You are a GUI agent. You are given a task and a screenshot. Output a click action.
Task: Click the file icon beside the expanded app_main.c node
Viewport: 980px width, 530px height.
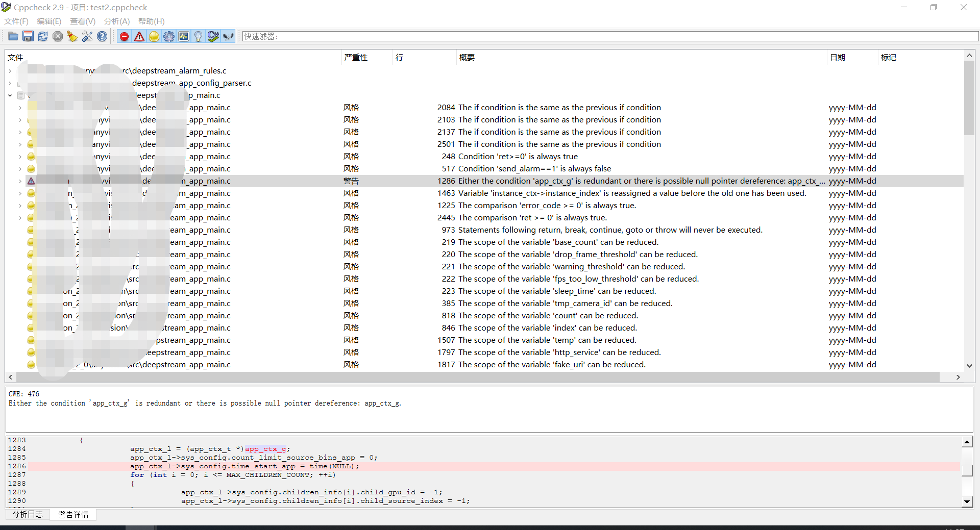click(21, 95)
